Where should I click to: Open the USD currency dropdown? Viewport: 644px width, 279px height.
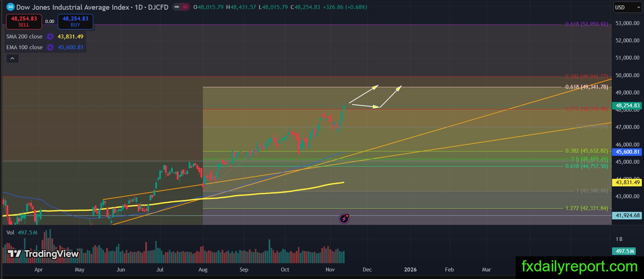tap(628, 7)
